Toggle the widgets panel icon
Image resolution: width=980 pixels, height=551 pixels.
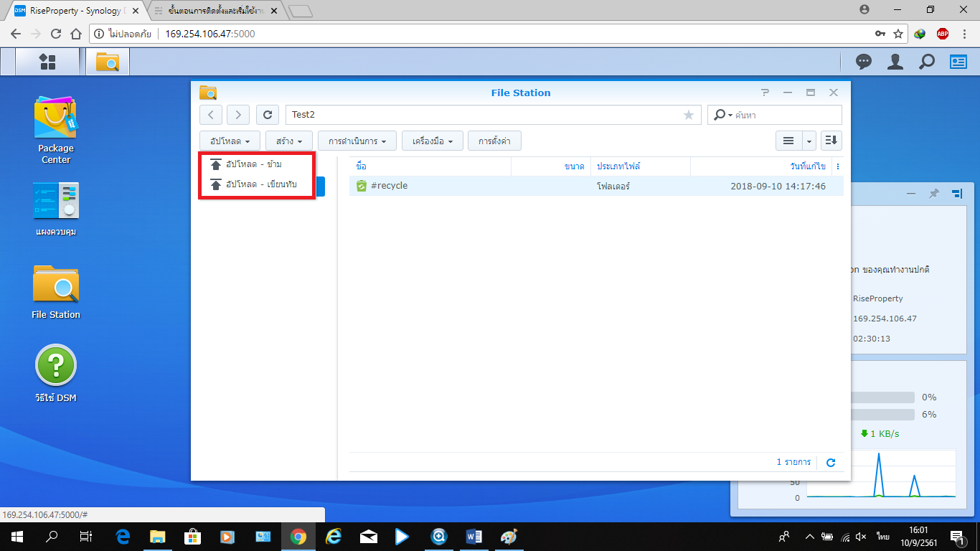tap(958, 62)
